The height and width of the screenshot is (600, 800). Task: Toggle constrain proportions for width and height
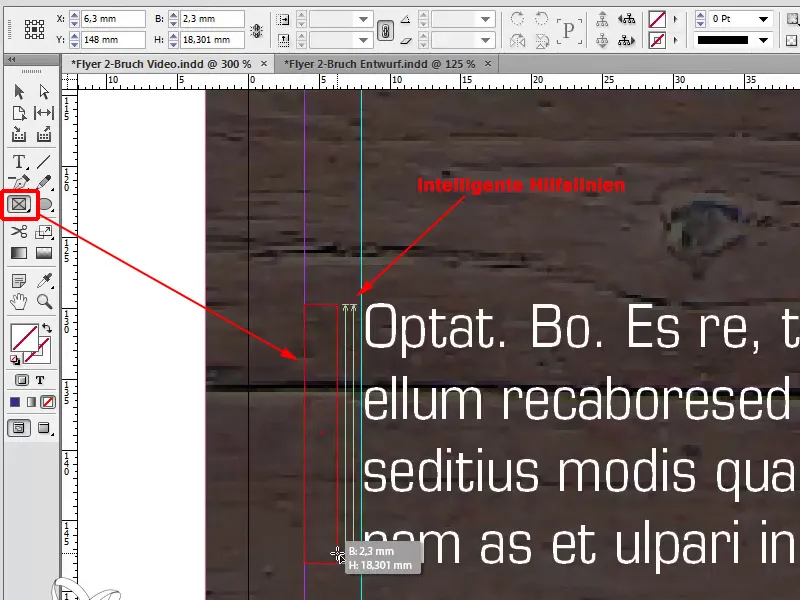coord(256,31)
